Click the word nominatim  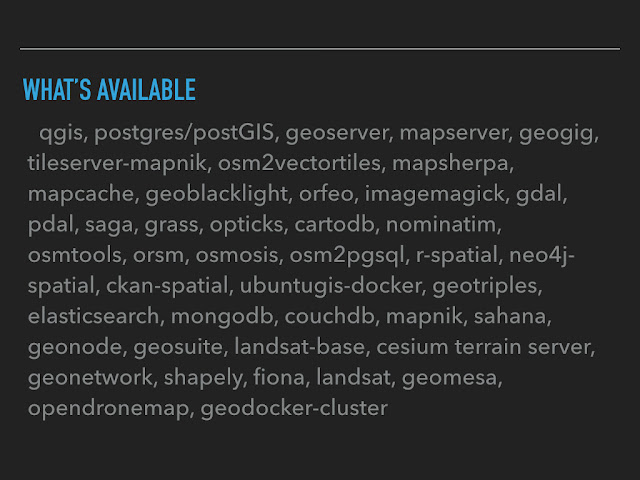tap(441, 224)
